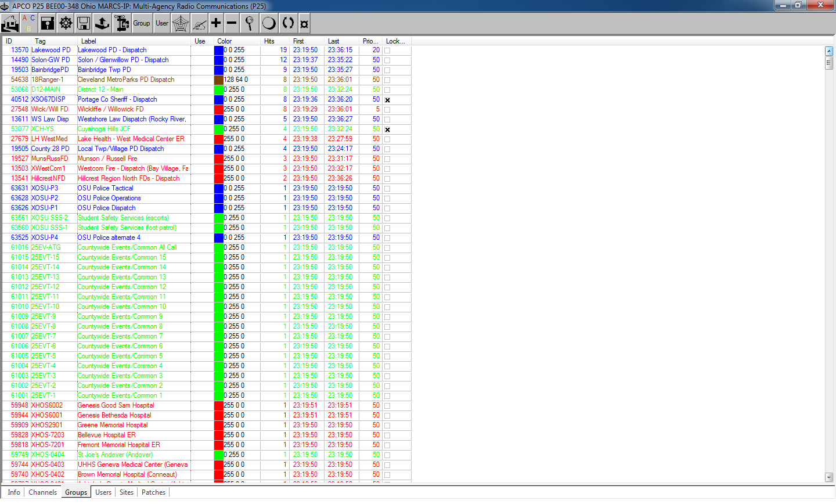Image resolution: width=836 pixels, height=504 pixels.
Task: Sort by the Label column header
Action: click(x=134, y=41)
